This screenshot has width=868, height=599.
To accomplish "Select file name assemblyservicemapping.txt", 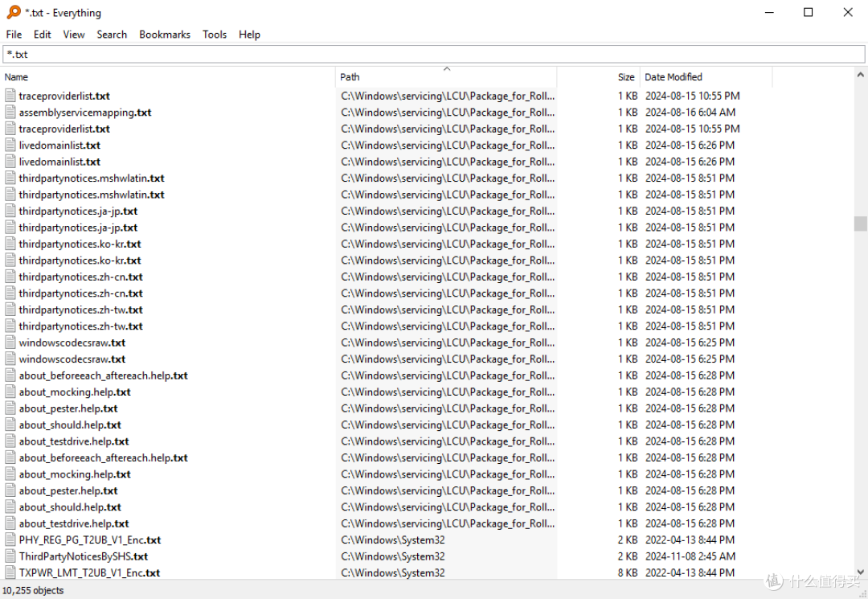I will coord(85,113).
